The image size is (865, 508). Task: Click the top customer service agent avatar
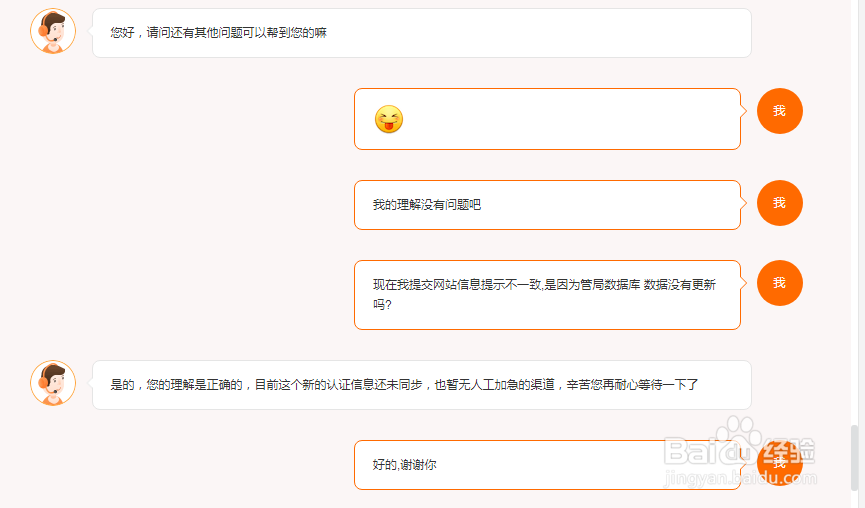53,31
